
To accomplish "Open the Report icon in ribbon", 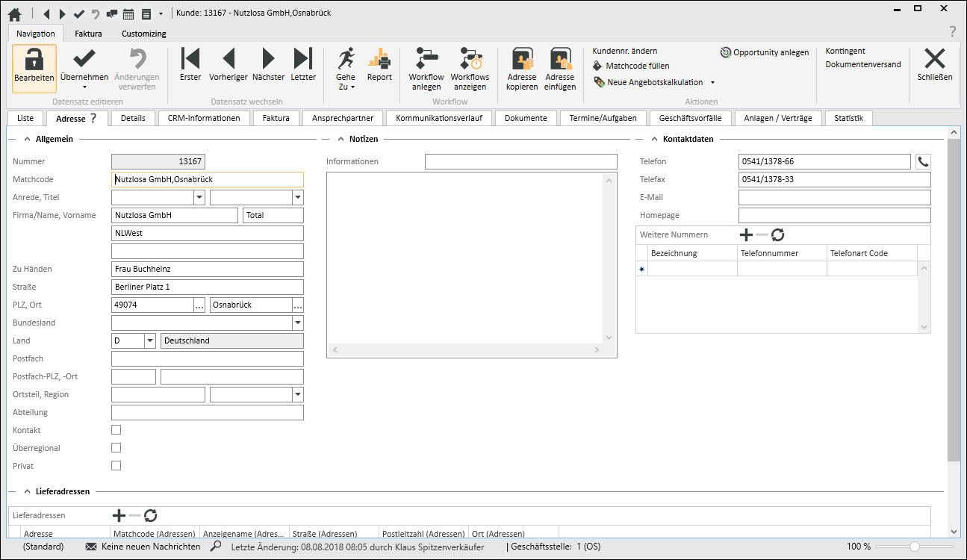I will (379, 59).
